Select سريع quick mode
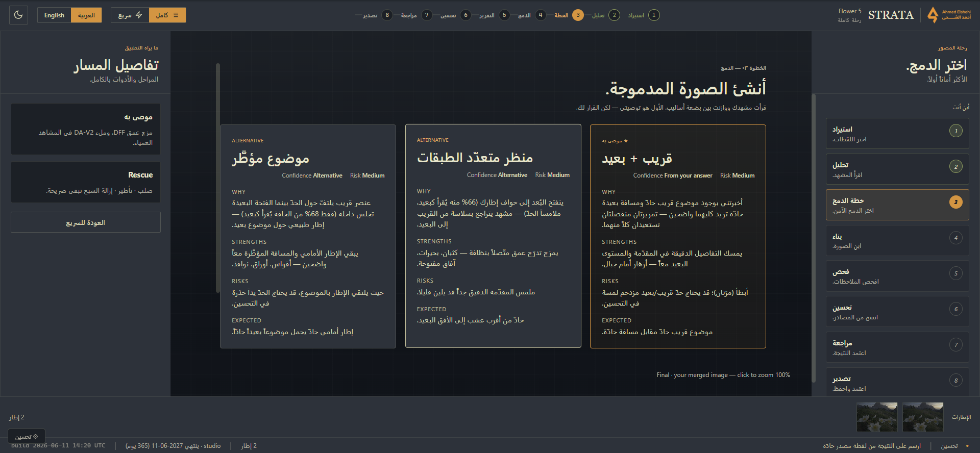 130,15
